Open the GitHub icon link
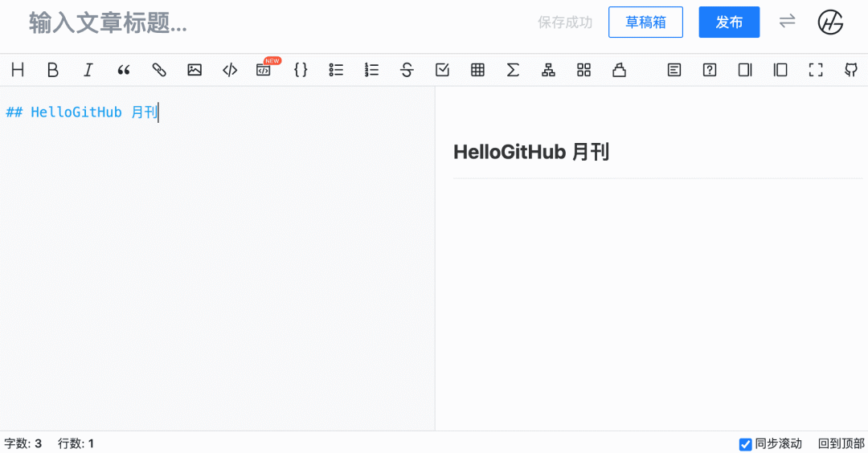This screenshot has width=868, height=453. [851, 70]
